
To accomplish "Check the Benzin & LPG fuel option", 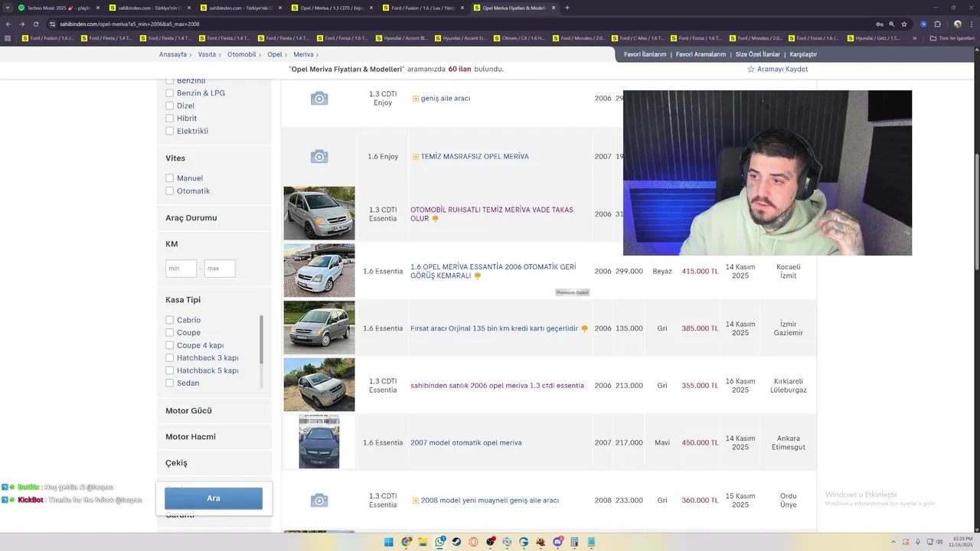I will point(170,93).
